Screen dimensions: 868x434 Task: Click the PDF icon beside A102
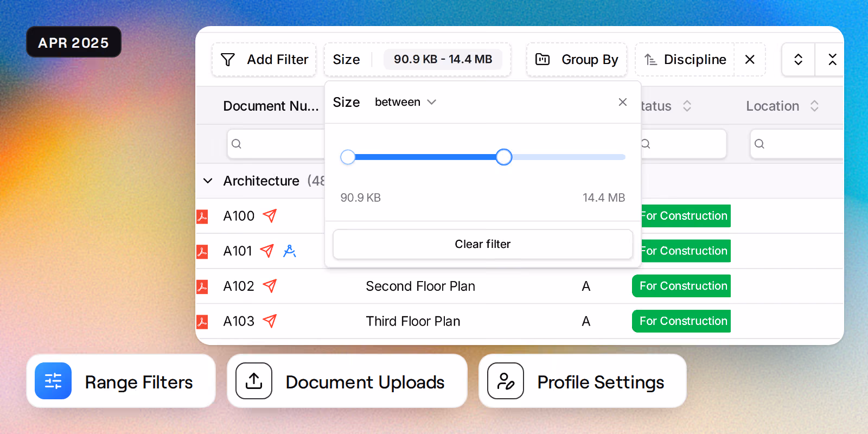[202, 286]
